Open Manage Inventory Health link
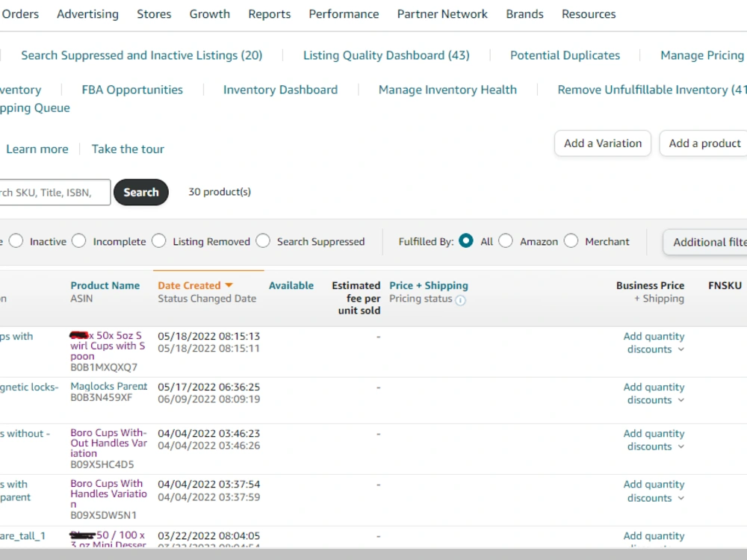The width and height of the screenshot is (747, 560). coord(447,90)
